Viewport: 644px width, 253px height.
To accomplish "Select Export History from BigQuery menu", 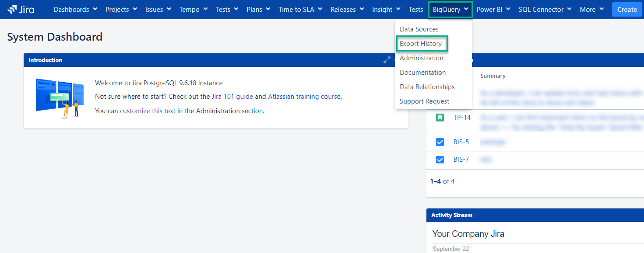I will click(x=421, y=44).
